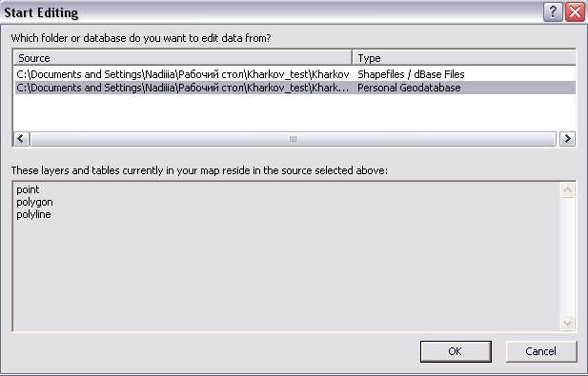Click the horizontal scrollbar thumb

pyautogui.click(x=293, y=139)
